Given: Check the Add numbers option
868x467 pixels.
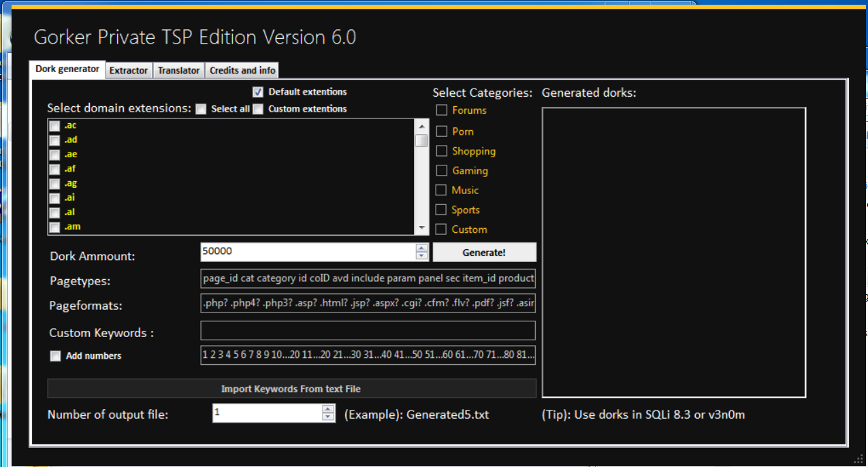Looking at the screenshot, I should point(55,356).
